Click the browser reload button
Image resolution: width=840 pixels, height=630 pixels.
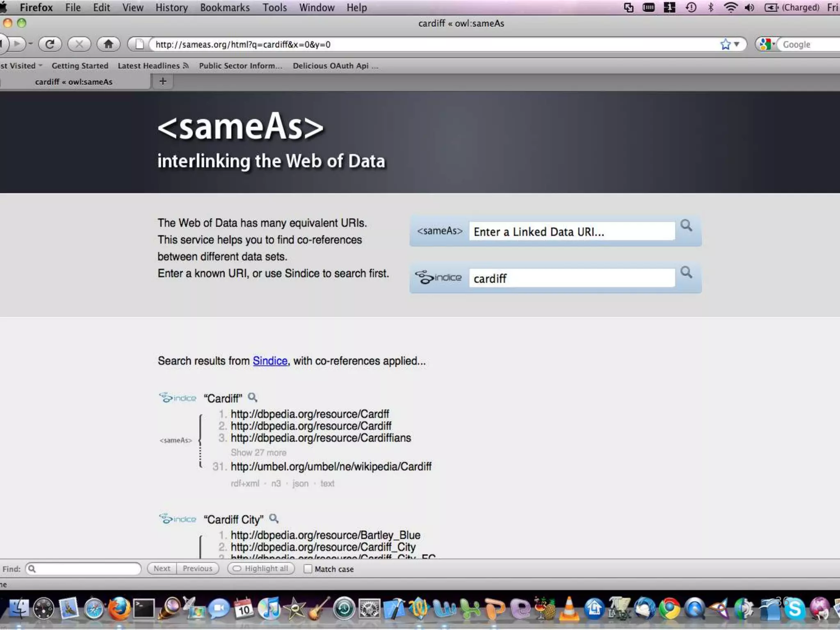pyautogui.click(x=50, y=44)
